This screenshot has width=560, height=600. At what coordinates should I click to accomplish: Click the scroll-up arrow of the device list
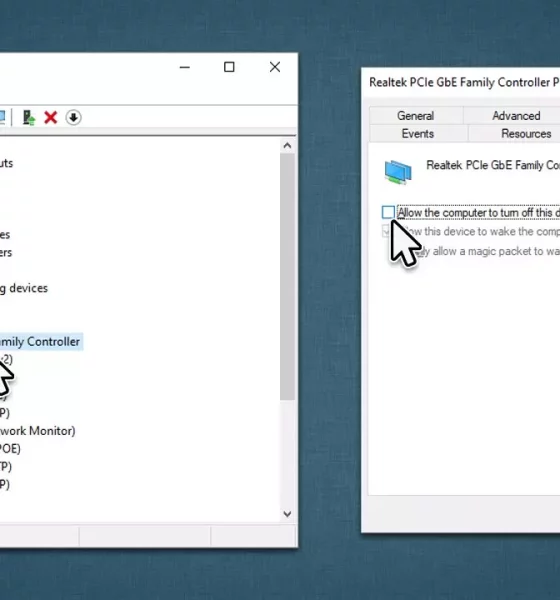[287, 146]
